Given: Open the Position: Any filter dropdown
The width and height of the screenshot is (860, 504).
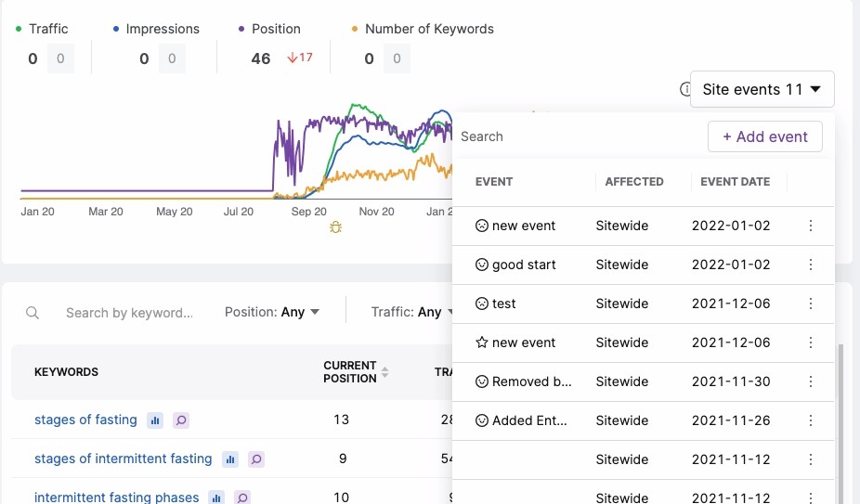Looking at the screenshot, I should [272, 313].
